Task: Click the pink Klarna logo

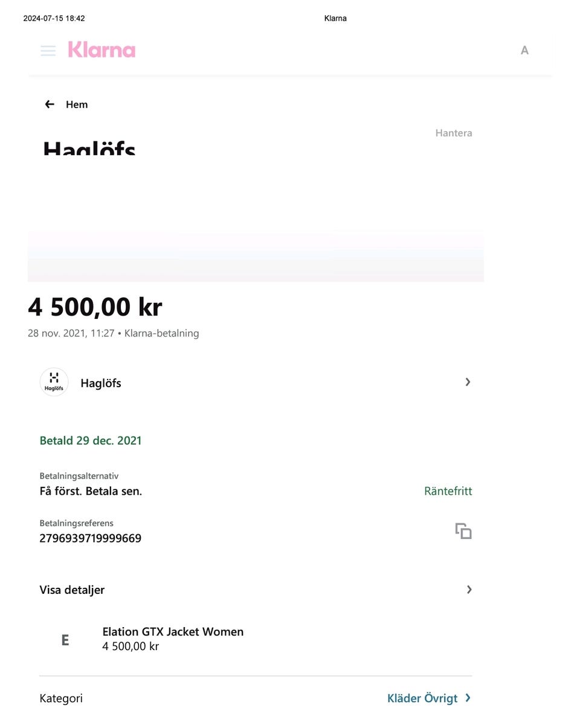Action: point(101,50)
